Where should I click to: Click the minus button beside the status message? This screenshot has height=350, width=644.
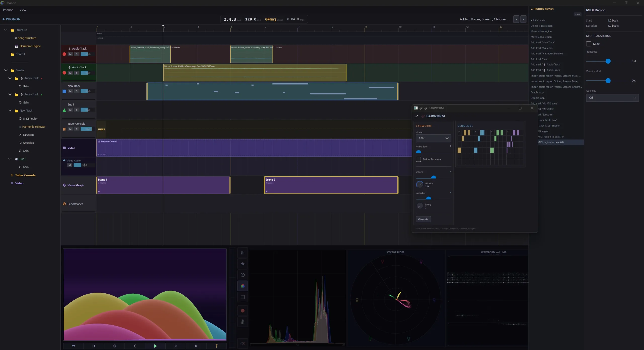[516, 19]
